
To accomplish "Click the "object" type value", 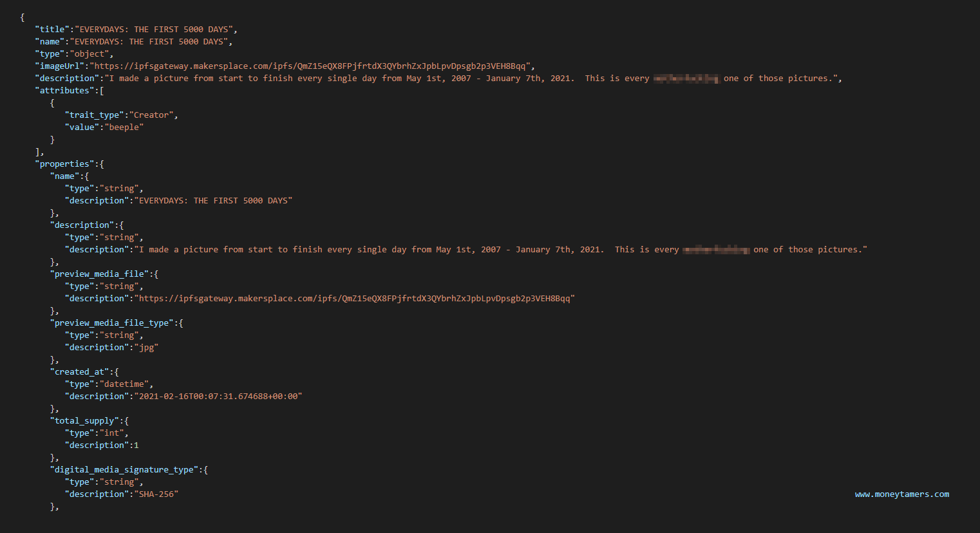I will 89,53.
